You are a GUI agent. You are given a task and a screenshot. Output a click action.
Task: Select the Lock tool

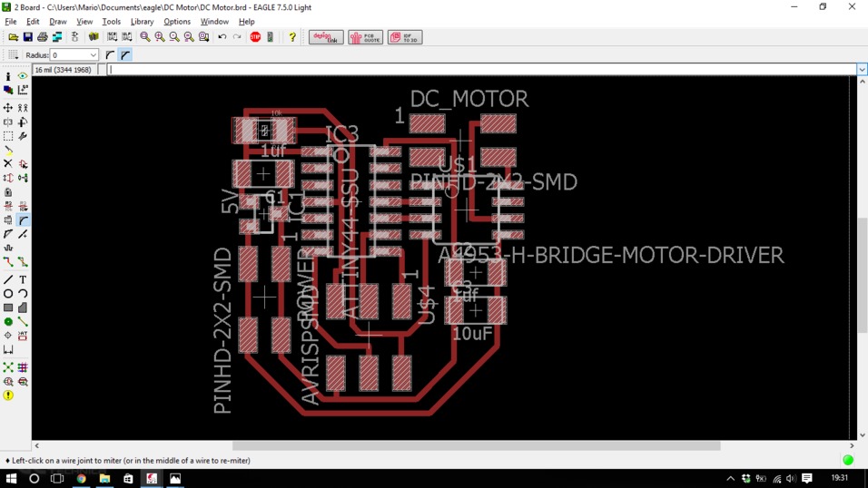8,192
